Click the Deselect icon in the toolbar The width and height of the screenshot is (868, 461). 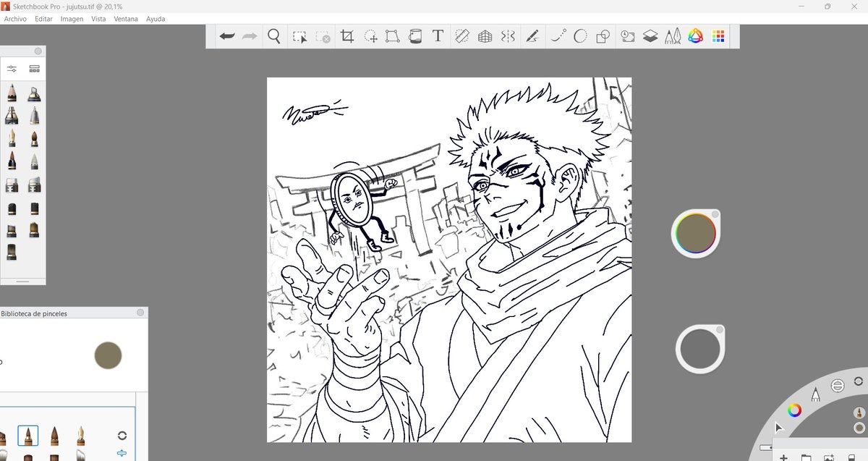323,36
